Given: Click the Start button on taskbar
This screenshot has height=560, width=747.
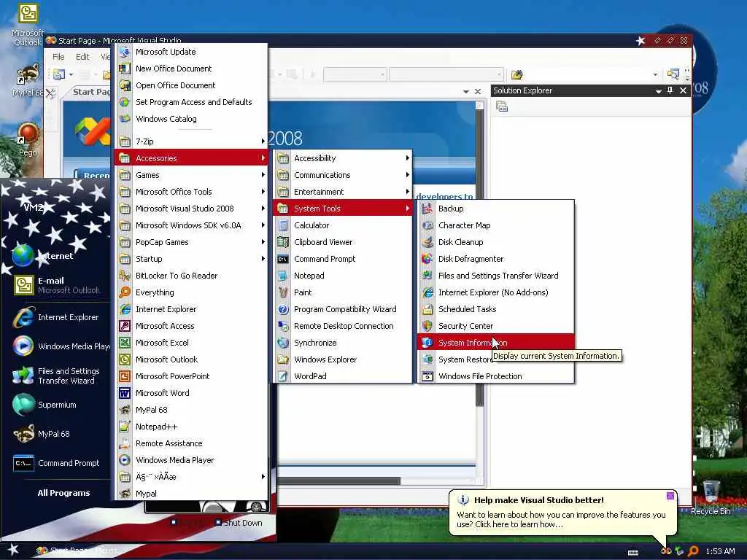Looking at the screenshot, I should [12, 550].
